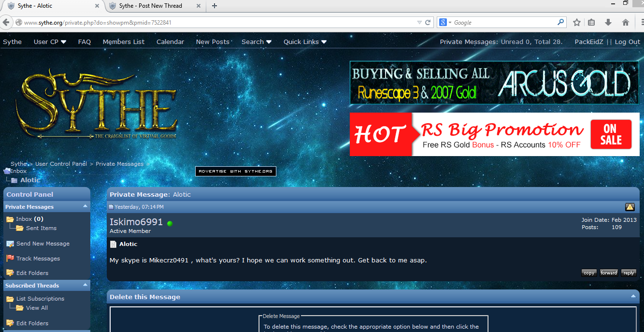
Task: Collapse the Private Messages sidebar section
Action: (86, 206)
